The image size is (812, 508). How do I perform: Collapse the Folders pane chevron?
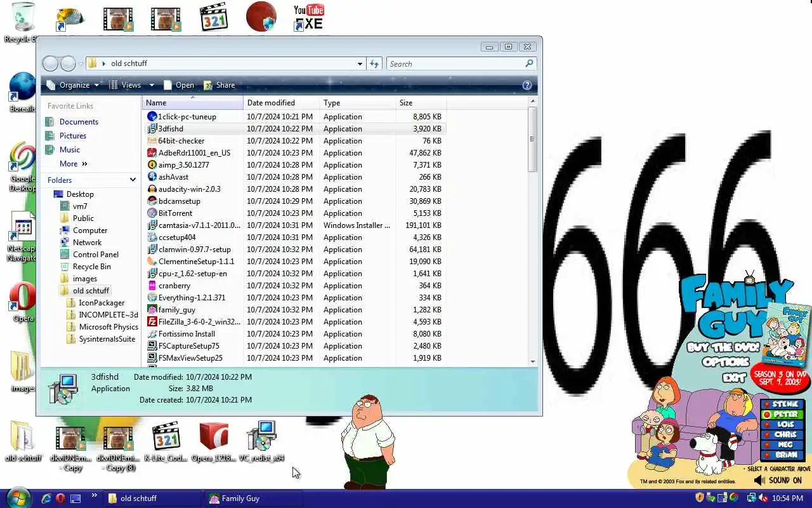pos(133,180)
